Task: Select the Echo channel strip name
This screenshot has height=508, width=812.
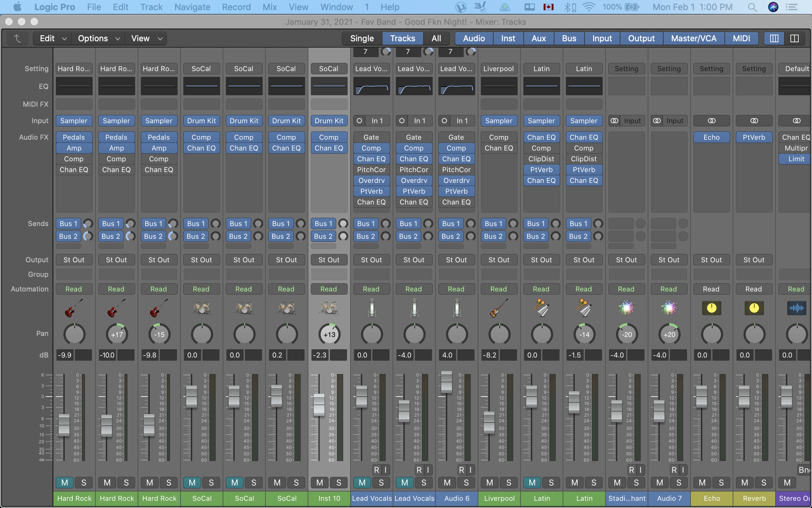Action: tap(712, 498)
